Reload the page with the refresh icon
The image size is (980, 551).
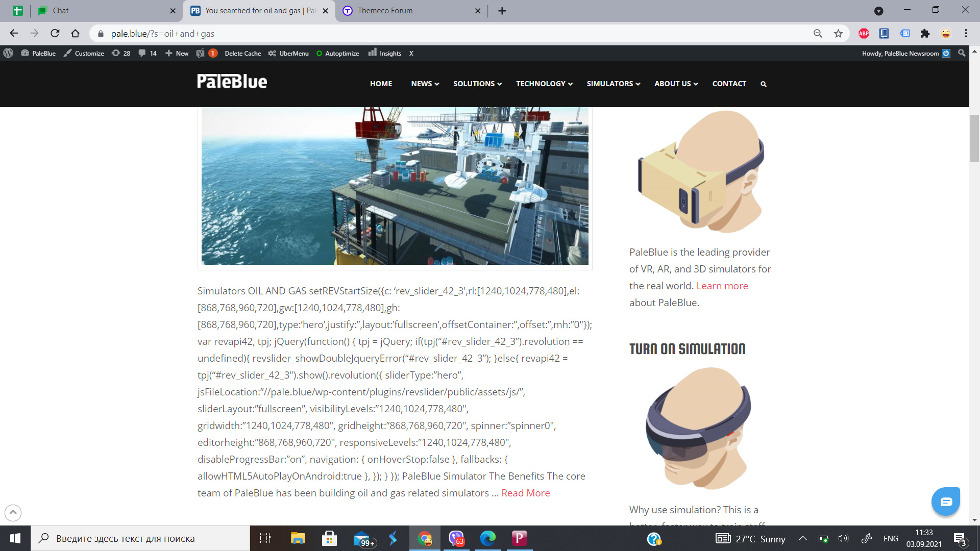[x=55, y=34]
